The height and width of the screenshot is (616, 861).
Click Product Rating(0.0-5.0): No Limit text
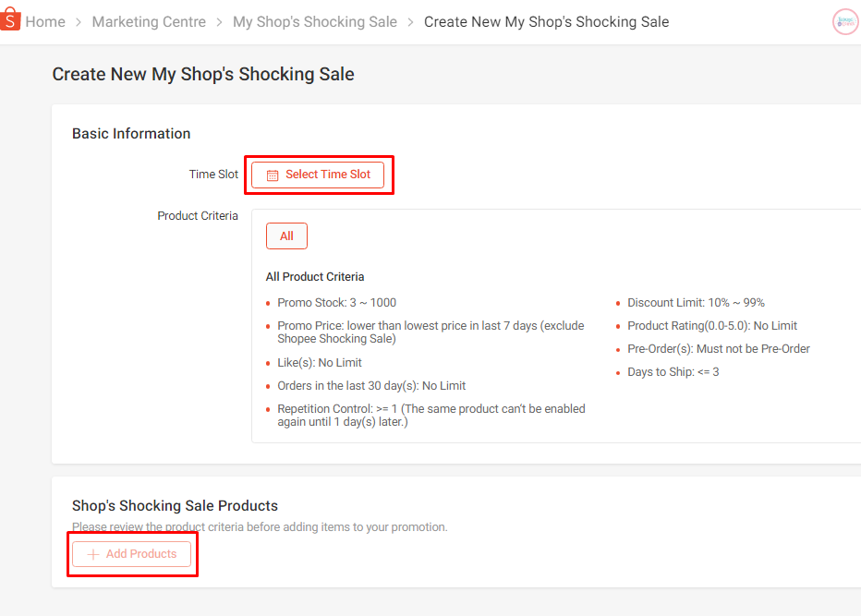pyautogui.click(x=712, y=326)
